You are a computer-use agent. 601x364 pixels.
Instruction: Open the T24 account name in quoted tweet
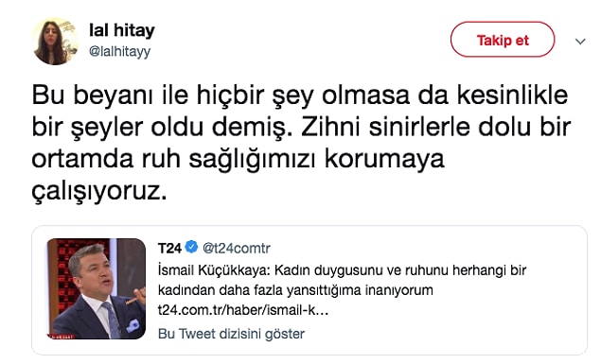[169, 248]
